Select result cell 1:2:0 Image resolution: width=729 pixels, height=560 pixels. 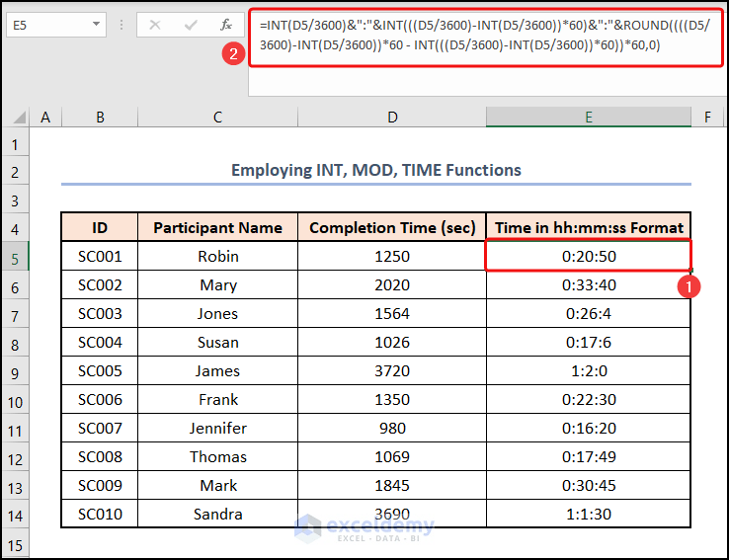(x=589, y=370)
